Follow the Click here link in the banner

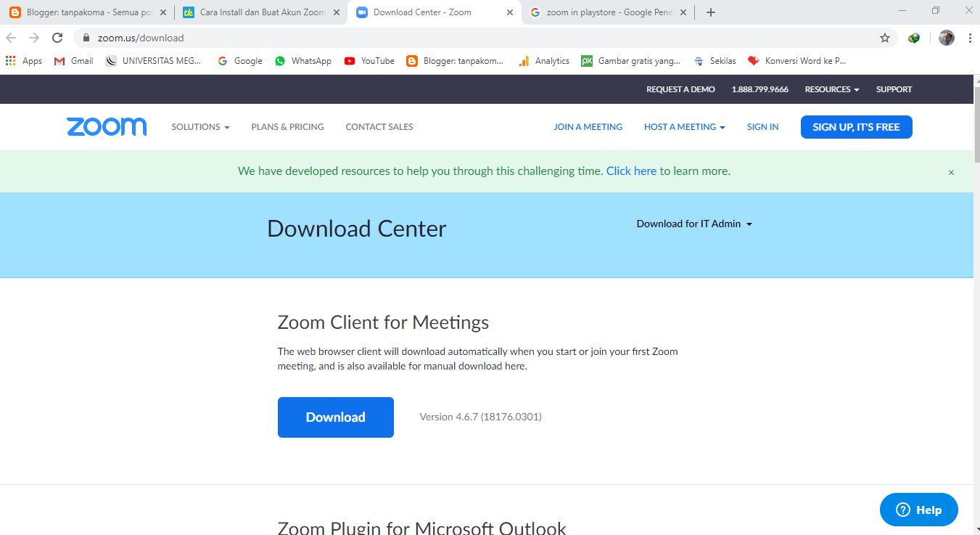[x=631, y=171]
